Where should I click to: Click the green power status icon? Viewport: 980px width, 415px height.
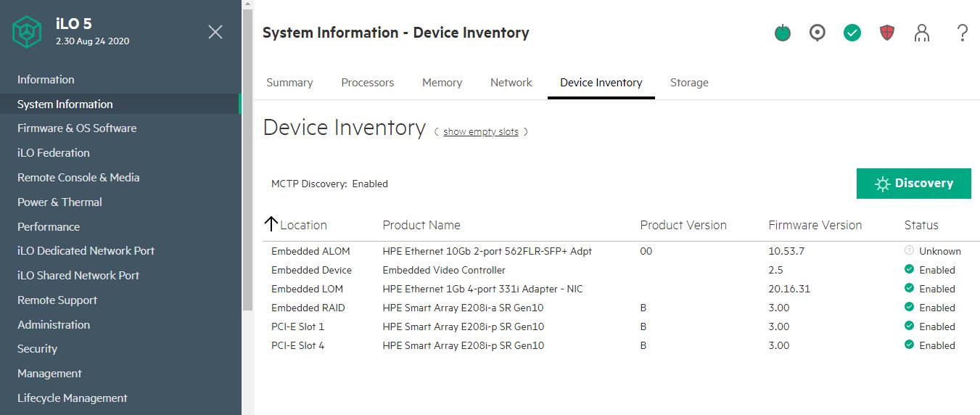(783, 33)
